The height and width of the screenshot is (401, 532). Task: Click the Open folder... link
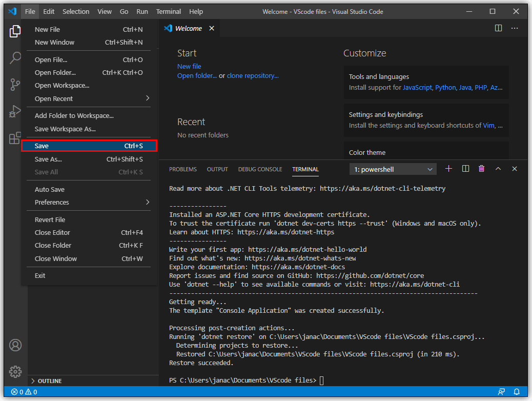point(197,76)
